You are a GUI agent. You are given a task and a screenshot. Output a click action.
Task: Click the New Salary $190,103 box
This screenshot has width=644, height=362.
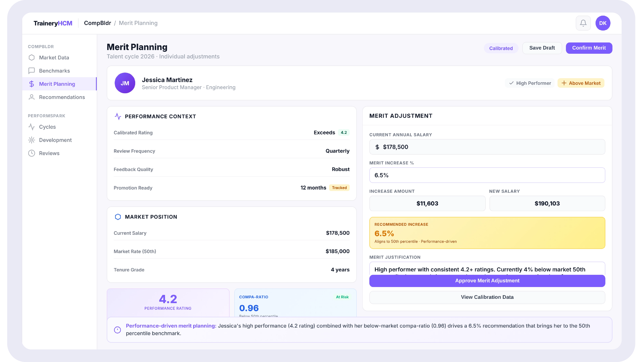547,203
